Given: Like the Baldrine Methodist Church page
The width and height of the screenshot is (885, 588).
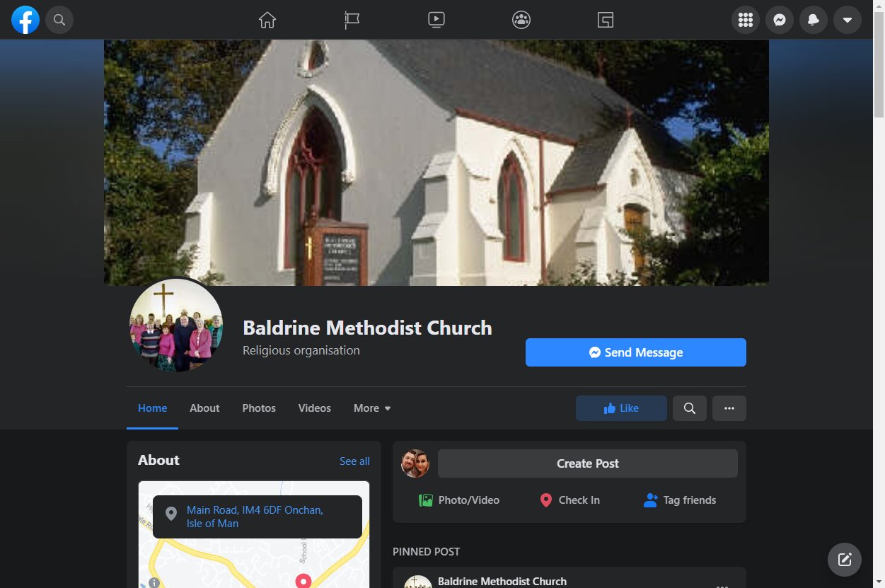Looking at the screenshot, I should tap(621, 408).
